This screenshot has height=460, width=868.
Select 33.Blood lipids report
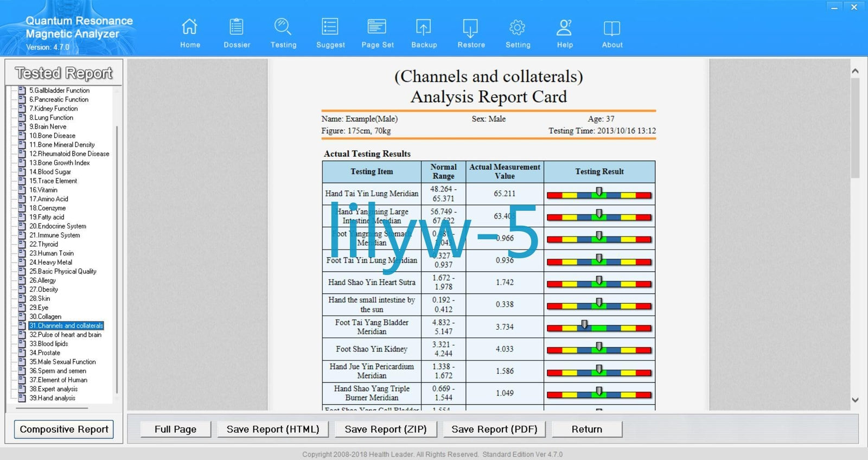(48, 344)
